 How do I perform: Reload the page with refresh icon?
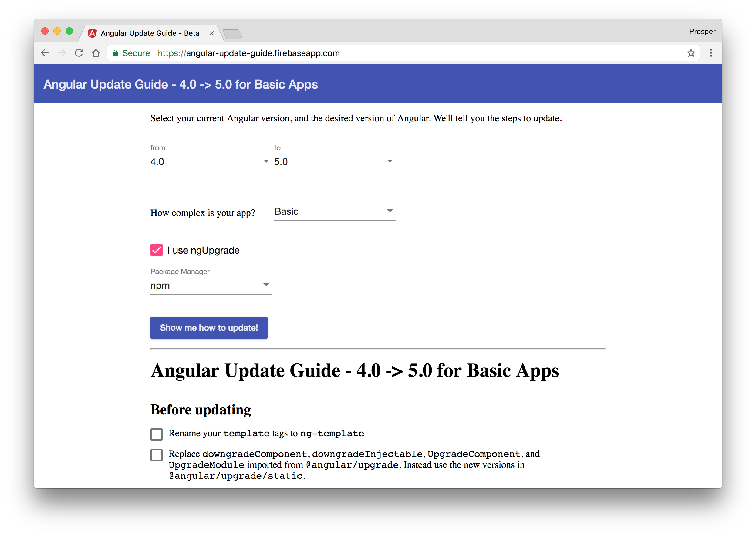[79, 53]
